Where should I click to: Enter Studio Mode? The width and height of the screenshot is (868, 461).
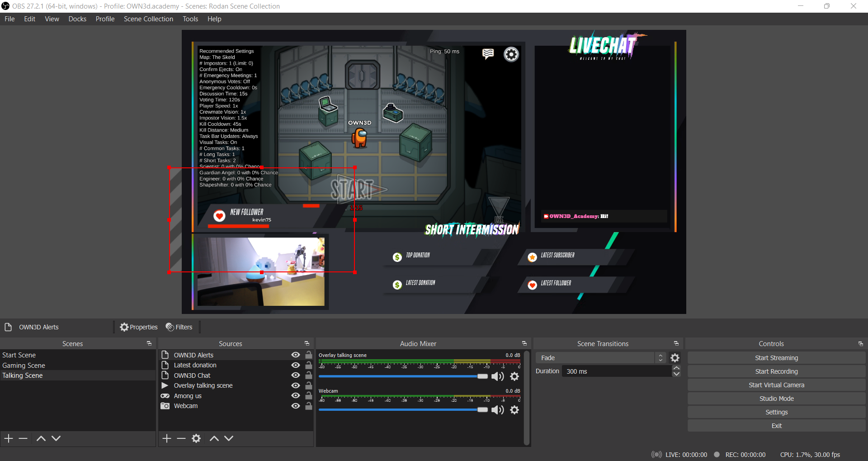point(776,399)
